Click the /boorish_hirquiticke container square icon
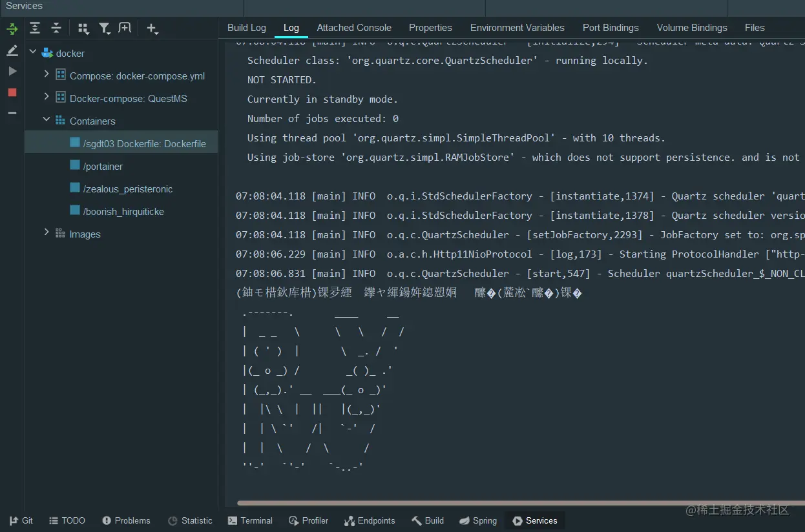805x532 pixels. [75, 210]
